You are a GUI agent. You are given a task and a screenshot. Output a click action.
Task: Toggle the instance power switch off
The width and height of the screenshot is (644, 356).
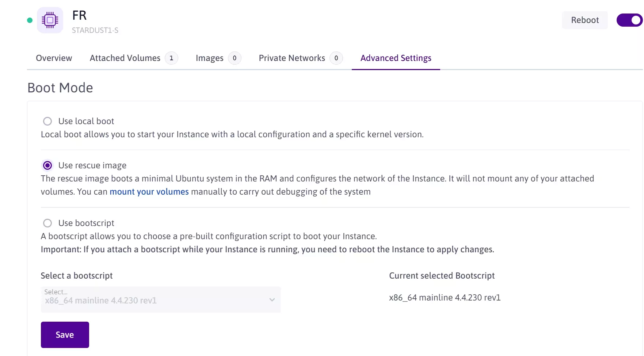tap(629, 20)
